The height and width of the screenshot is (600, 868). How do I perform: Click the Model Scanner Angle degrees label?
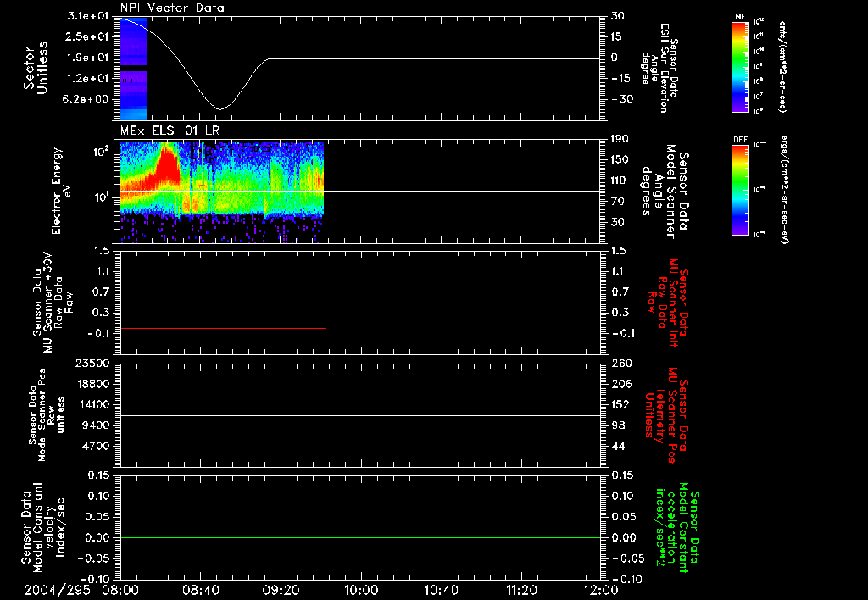(666, 191)
